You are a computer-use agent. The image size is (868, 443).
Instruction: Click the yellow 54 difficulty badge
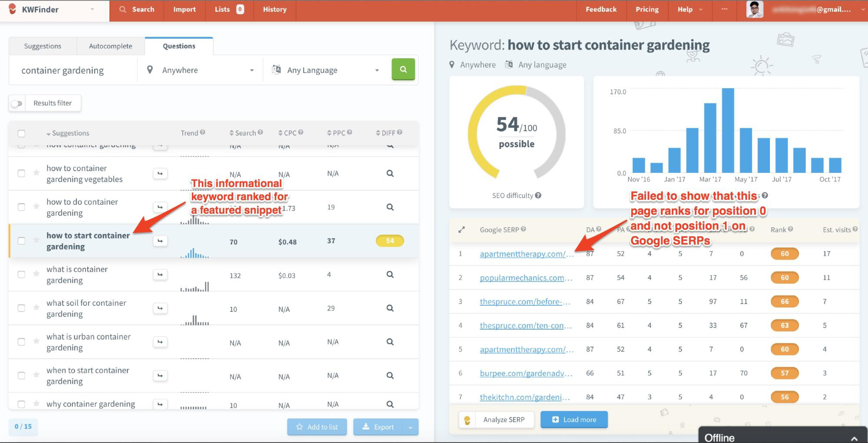389,241
